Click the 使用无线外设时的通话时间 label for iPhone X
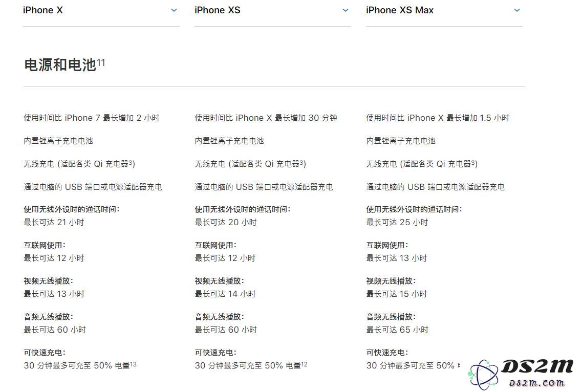Viewport: 582px width, 392px height. click(x=72, y=209)
